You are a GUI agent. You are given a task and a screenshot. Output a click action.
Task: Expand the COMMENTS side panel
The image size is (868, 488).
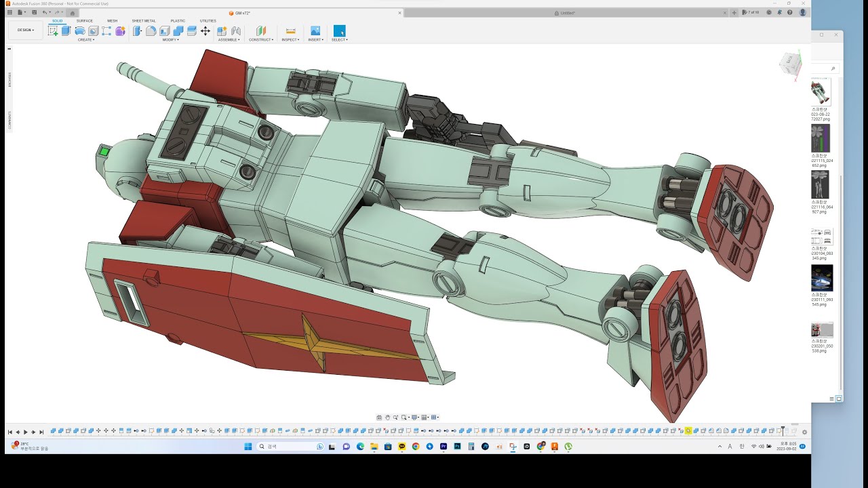[9, 120]
